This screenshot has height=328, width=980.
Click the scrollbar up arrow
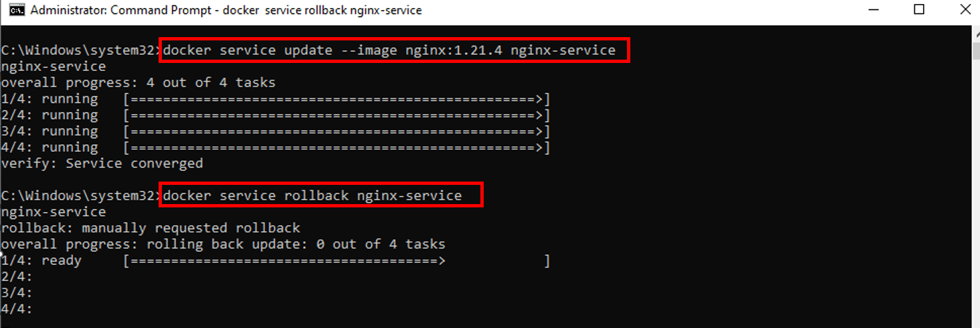975,32
